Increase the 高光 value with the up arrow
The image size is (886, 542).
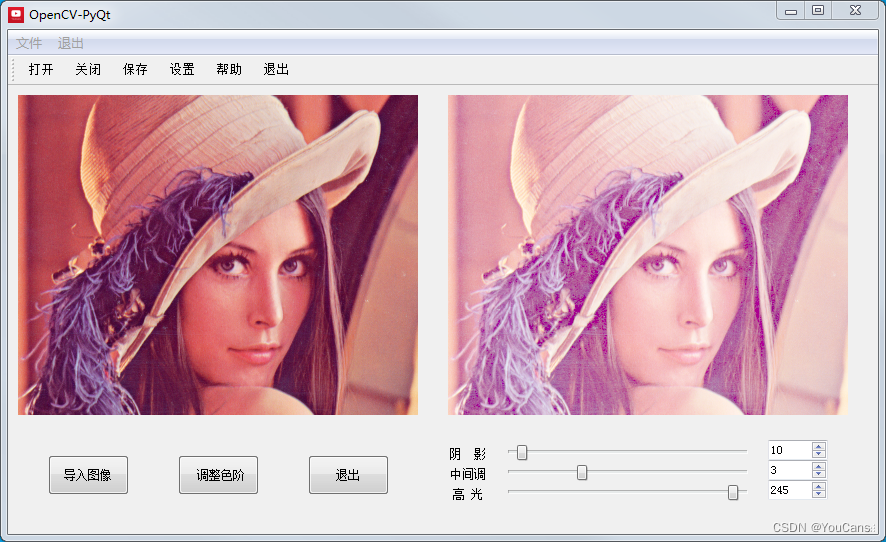click(819, 486)
